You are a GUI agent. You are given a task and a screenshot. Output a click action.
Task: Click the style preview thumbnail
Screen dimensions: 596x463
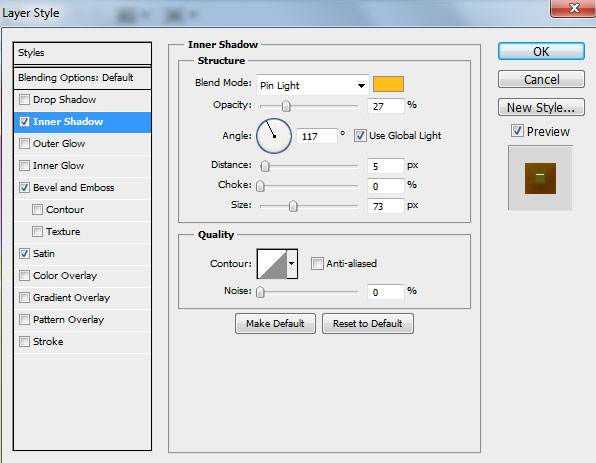(x=540, y=178)
